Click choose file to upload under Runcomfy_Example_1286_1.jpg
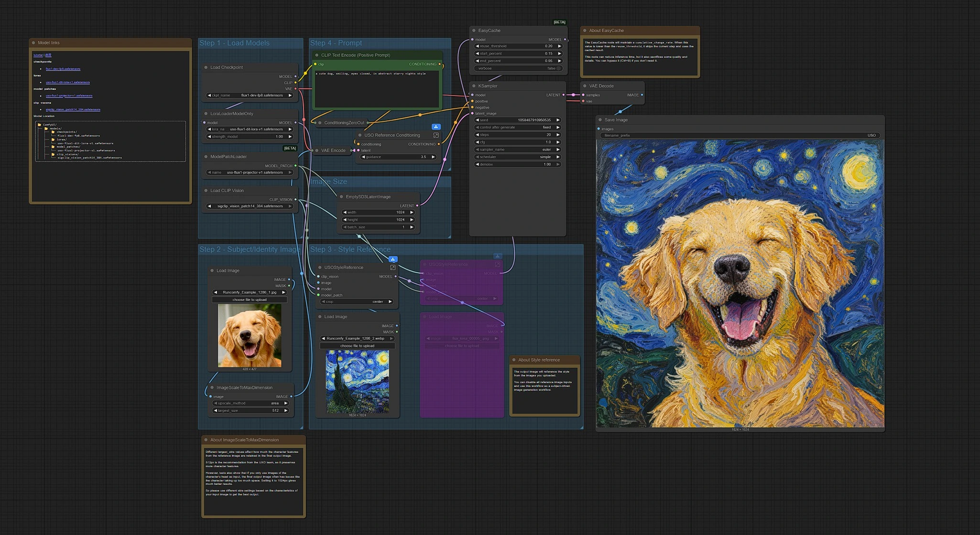 click(250, 300)
